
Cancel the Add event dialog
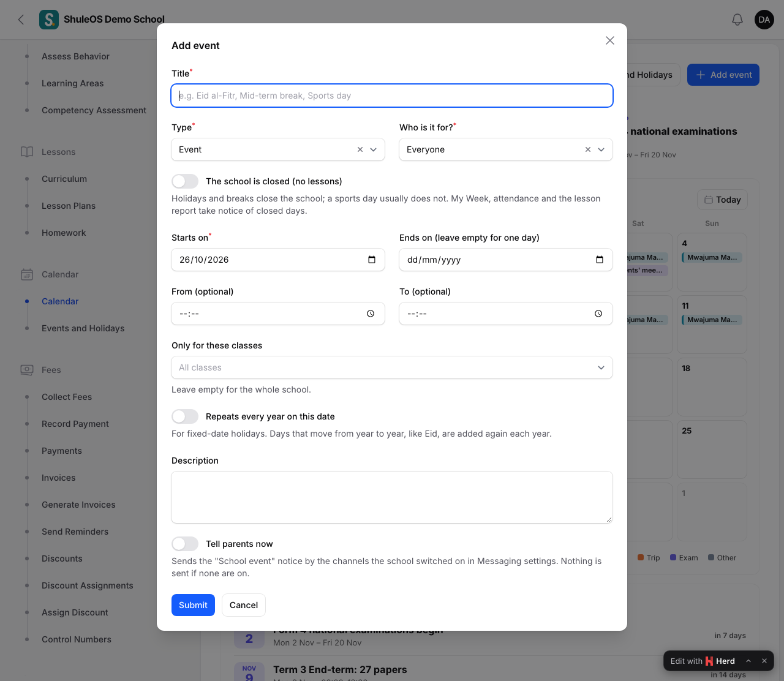click(244, 605)
